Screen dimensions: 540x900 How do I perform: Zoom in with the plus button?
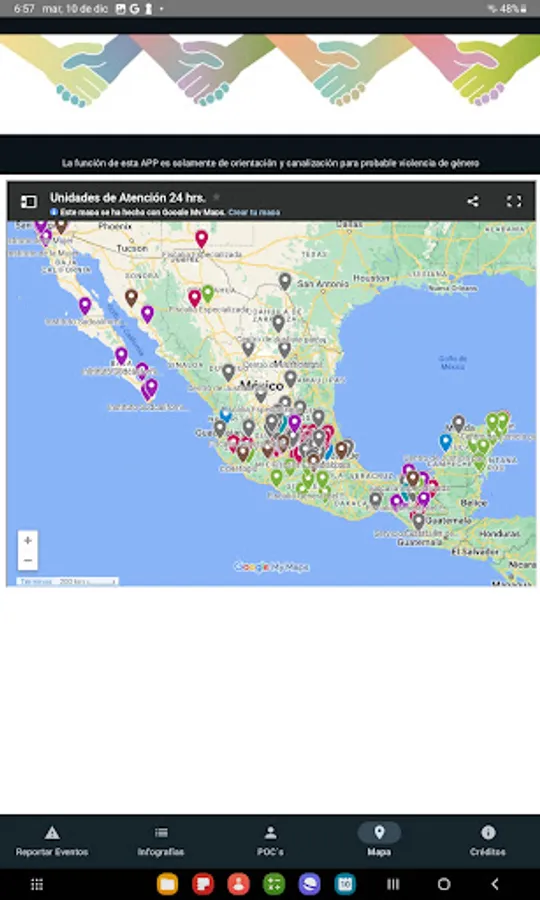(28, 540)
